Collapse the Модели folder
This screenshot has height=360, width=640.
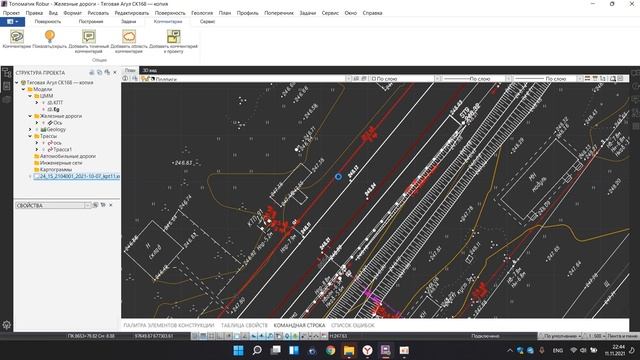point(24,89)
